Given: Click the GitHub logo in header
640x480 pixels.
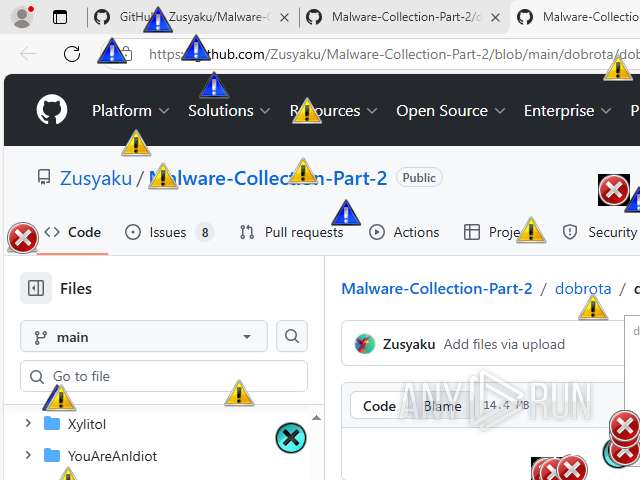Looking at the screenshot, I should click(52, 110).
